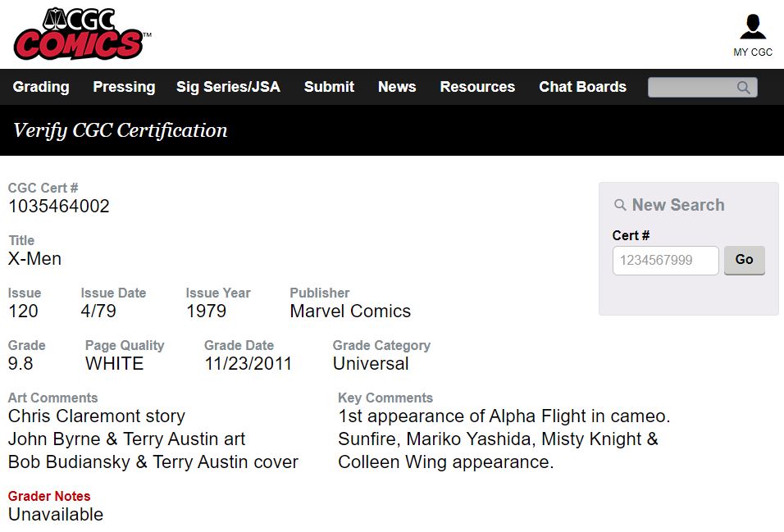Focus the site search field in the navigation bar
Viewport: 784px width, 532px height.
pos(693,88)
